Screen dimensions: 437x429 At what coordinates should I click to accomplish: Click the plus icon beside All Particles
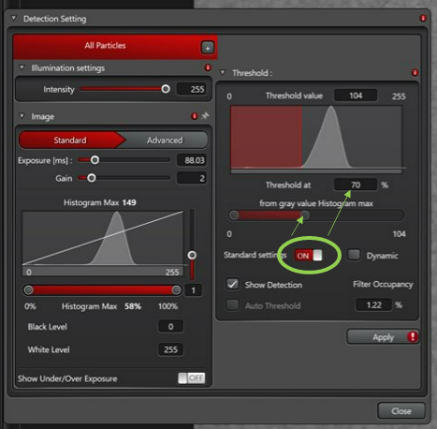207,48
